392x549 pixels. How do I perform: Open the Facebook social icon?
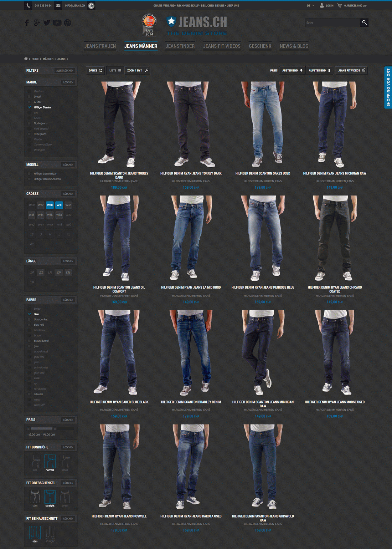tap(27, 23)
